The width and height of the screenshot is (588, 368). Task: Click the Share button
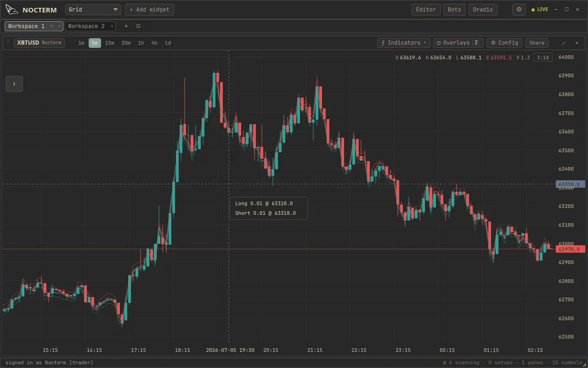[537, 43]
